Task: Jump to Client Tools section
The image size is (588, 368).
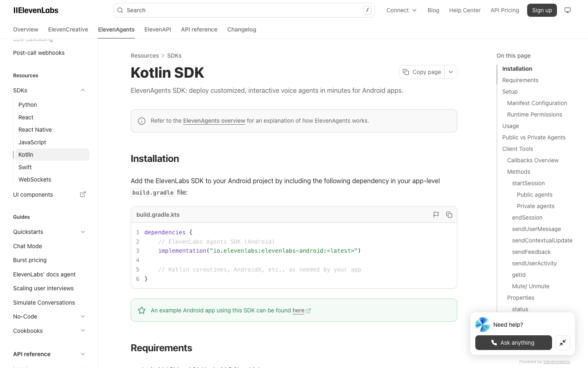Action: pos(517,149)
